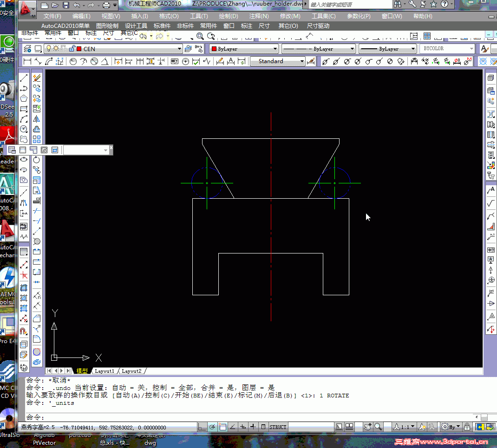The image size is (497, 448).
Task: Toggle Object Snap in status bar
Action: coord(222,427)
